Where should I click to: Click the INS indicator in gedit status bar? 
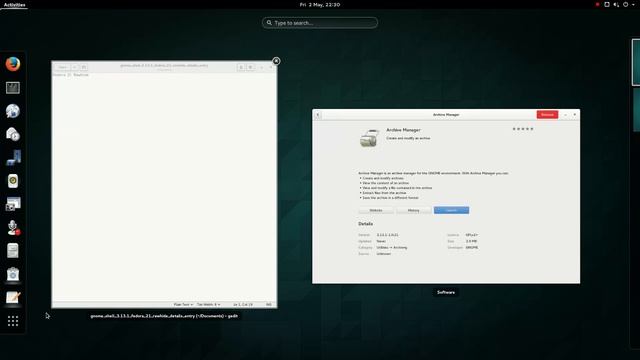coord(269,304)
